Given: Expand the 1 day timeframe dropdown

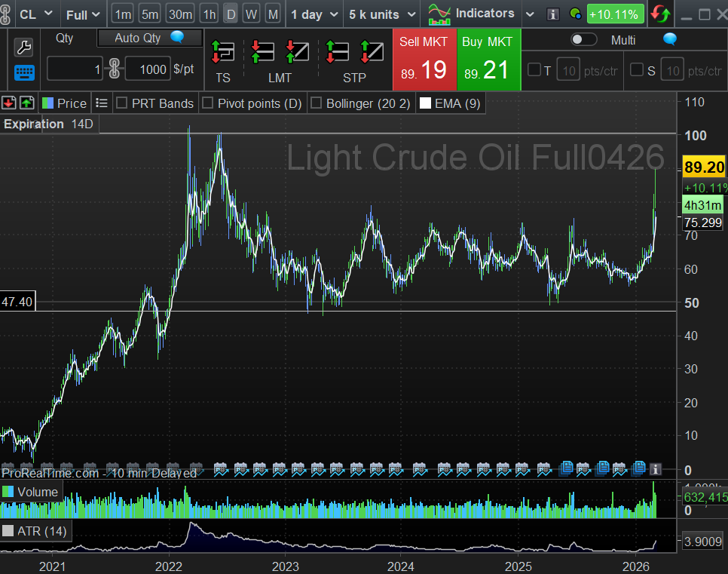Looking at the screenshot, I should point(314,14).
